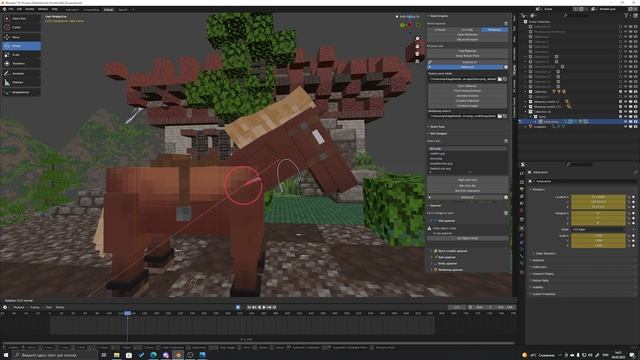Click the viewport navigation axis gizmo
Image resolution: width=640 pixels, height=360 pixels.
click(x=410, y=25)
